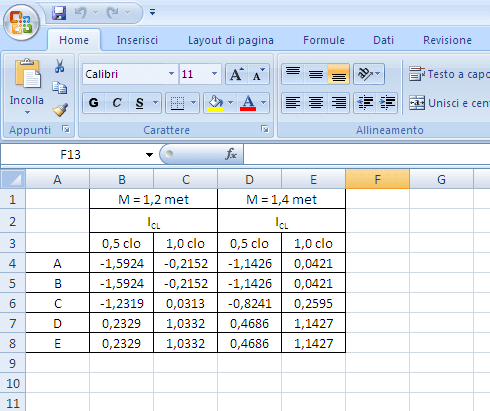The width and height of the screenshot is (490, 411).
Task: Expand the font color palette arrow
Action: (263, 103)
